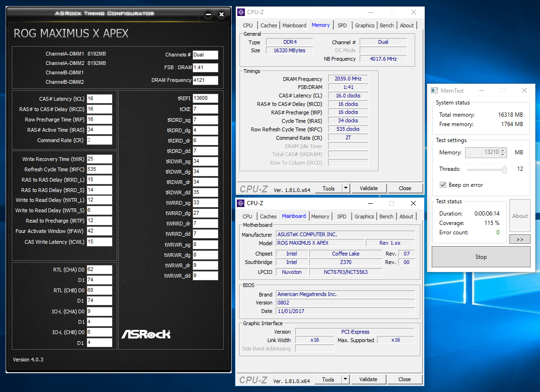Click the CPU-Z app icon in Mainboard window title
Screen dimensions: 540x392
click(x=241, y=203)
